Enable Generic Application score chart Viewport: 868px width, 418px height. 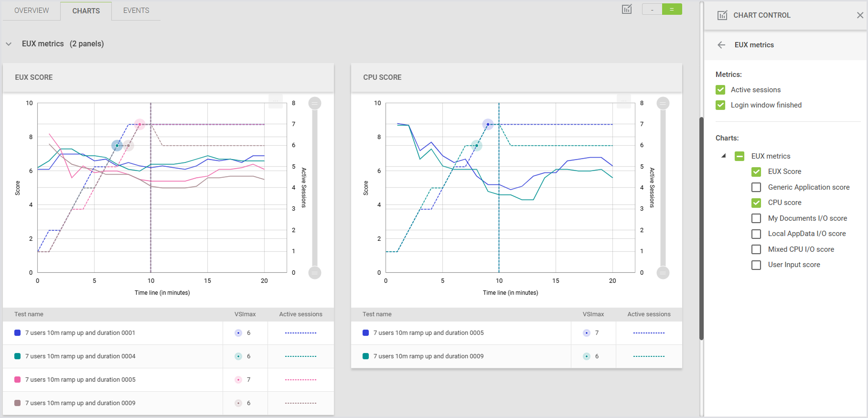pyautogui.click(x=756, y=187)
